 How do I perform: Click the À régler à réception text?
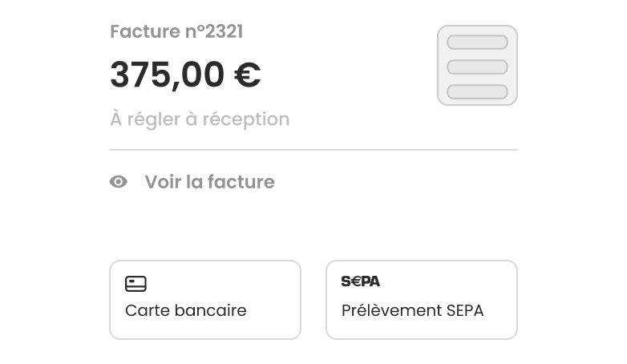coord(200,119)
